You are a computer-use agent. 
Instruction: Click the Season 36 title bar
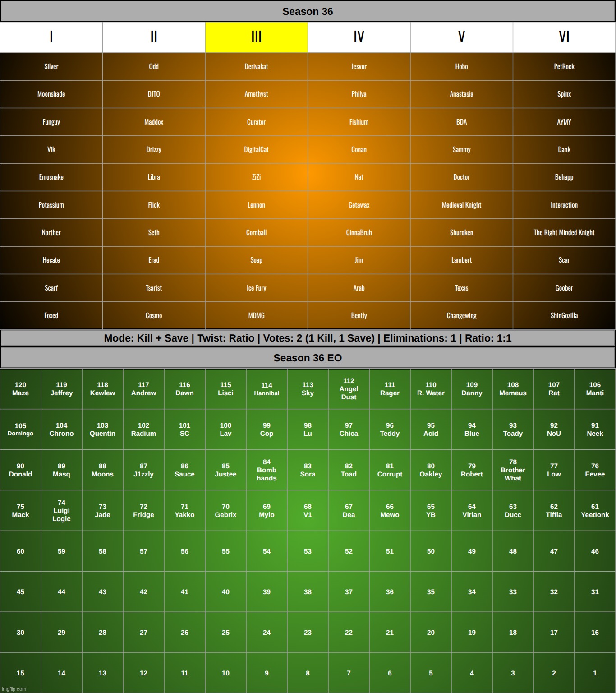click(x=308, y=11)
